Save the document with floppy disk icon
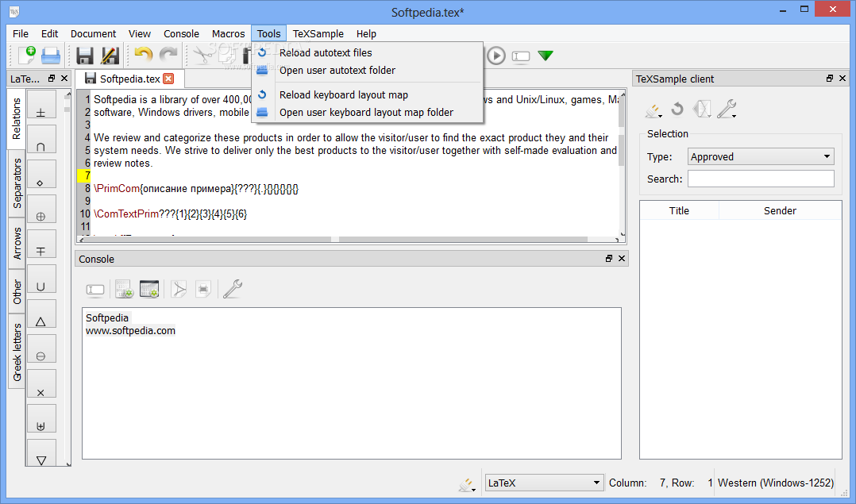This screenshot has width=856, height=504. [x=85, y=56]
